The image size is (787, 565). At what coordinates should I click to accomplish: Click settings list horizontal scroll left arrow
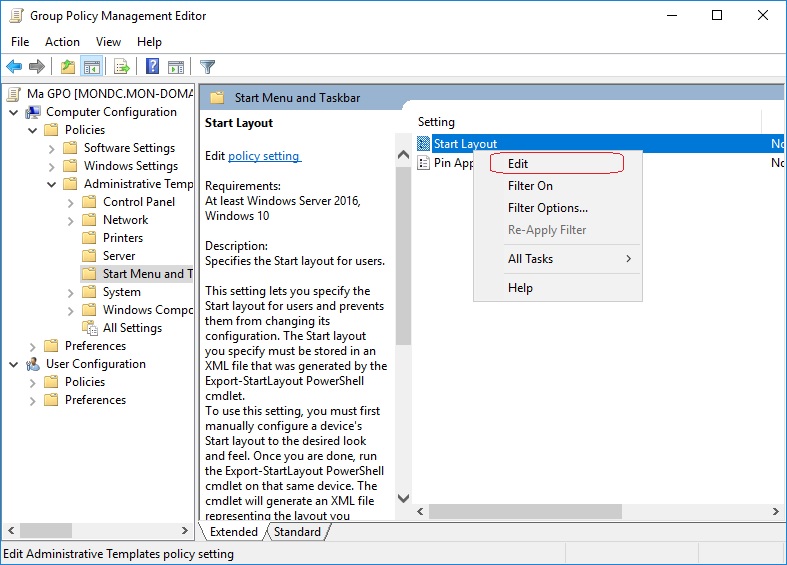pos(421,511)
